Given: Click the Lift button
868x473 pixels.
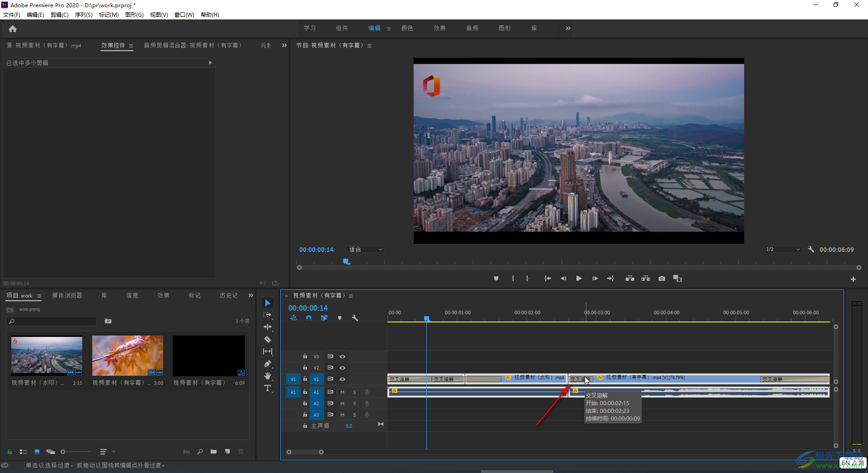Looking at the screenshot, I should 630,279.
